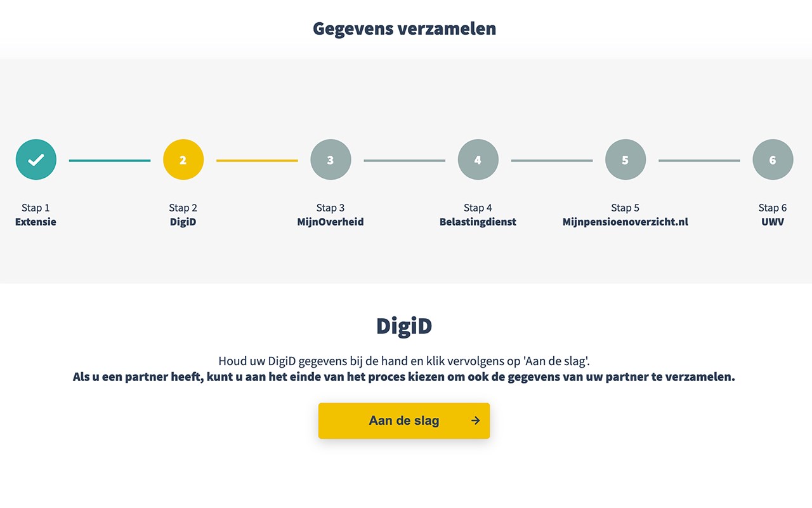Click the gray line between steps 4 and 5
The width and height of the screenshot is (812, 508).
(x=551, y=161)
